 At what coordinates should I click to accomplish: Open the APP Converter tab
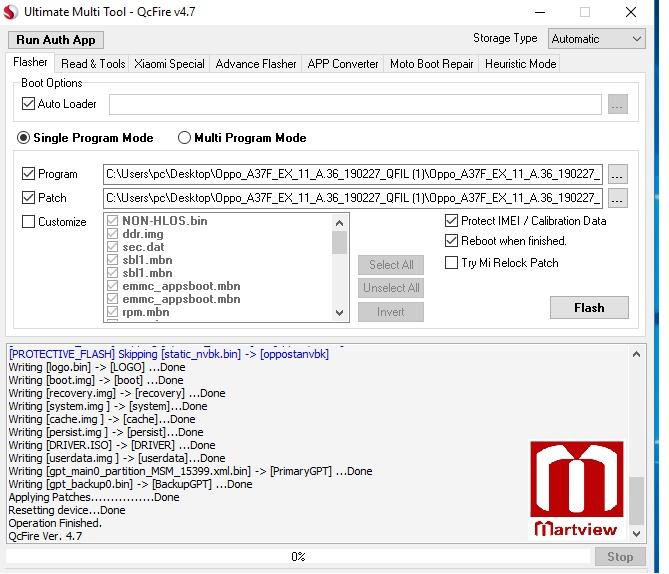(343, 64)
